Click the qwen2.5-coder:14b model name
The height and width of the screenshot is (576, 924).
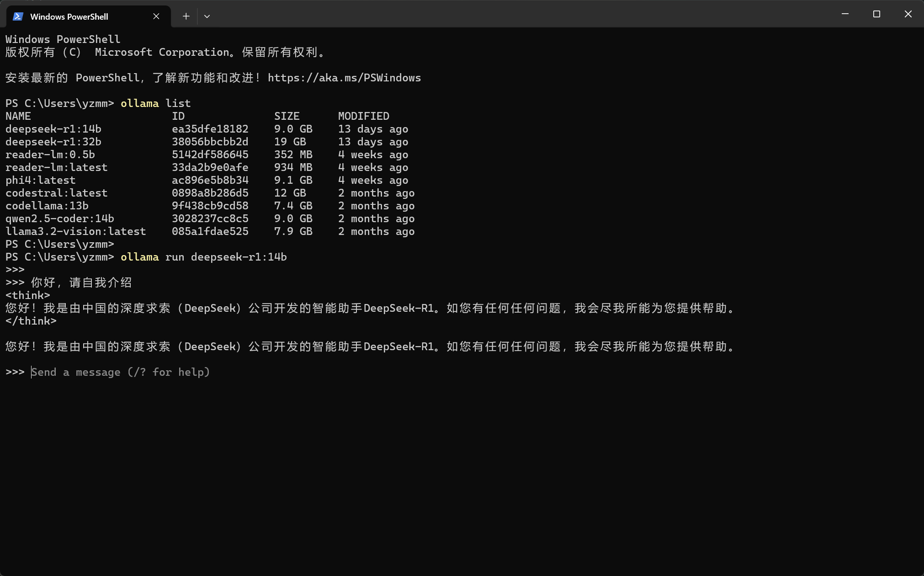[x=60, y=219]
